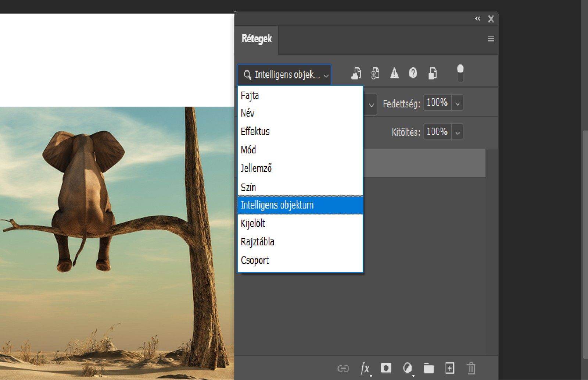Toggle the layer filtering switch
The image size is (588, 380).
[460, 73]
